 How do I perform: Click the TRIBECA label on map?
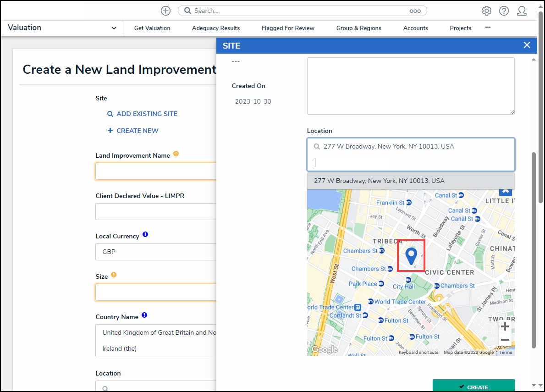click(387, 241)
